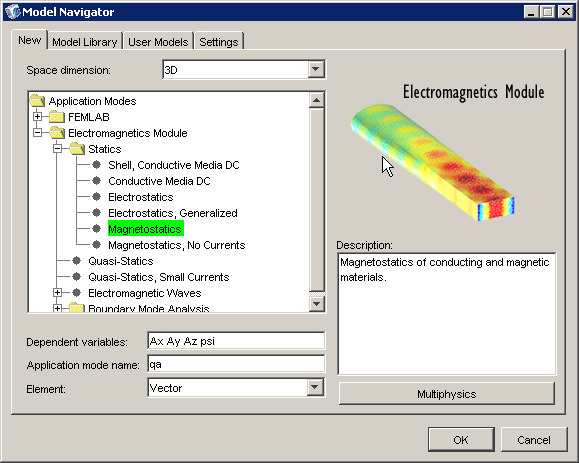
Task: Switch to the Model Library tab
Action: [85, 42]
